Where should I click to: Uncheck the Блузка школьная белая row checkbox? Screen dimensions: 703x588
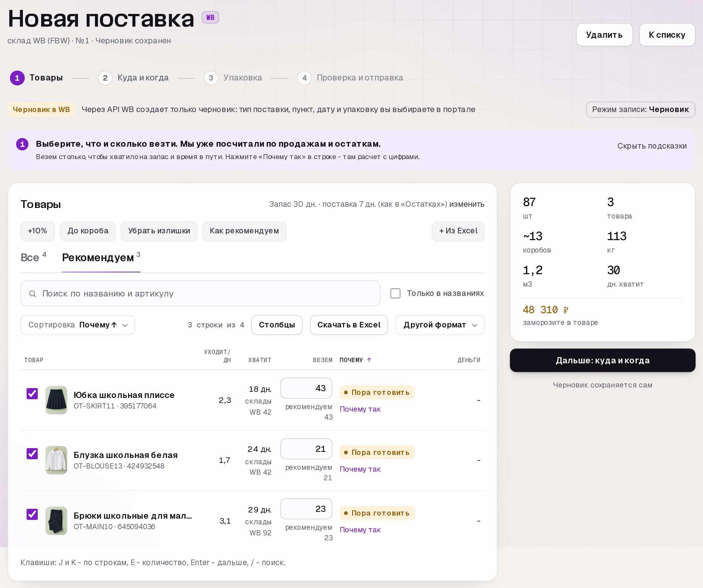click(x=32, y=454)
